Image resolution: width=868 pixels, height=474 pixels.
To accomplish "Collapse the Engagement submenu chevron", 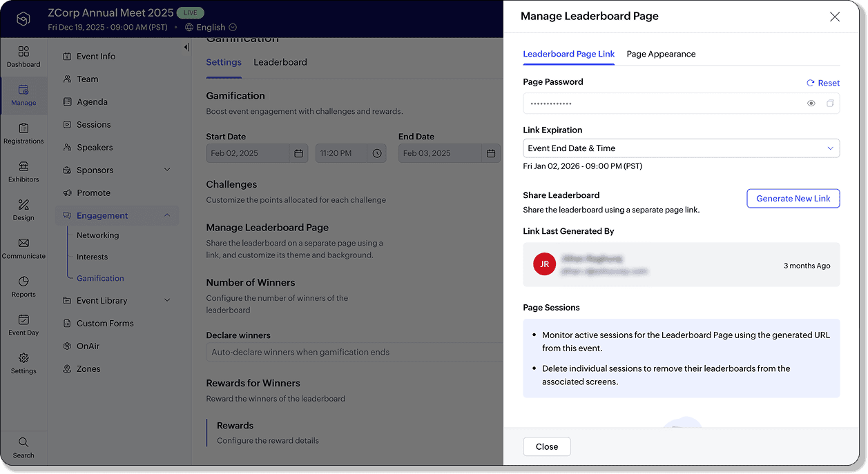I will [x=167, y=216].
